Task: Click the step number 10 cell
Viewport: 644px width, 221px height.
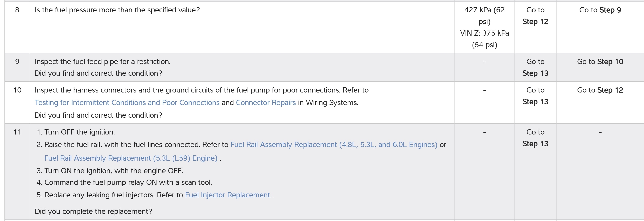Action: 17,90
